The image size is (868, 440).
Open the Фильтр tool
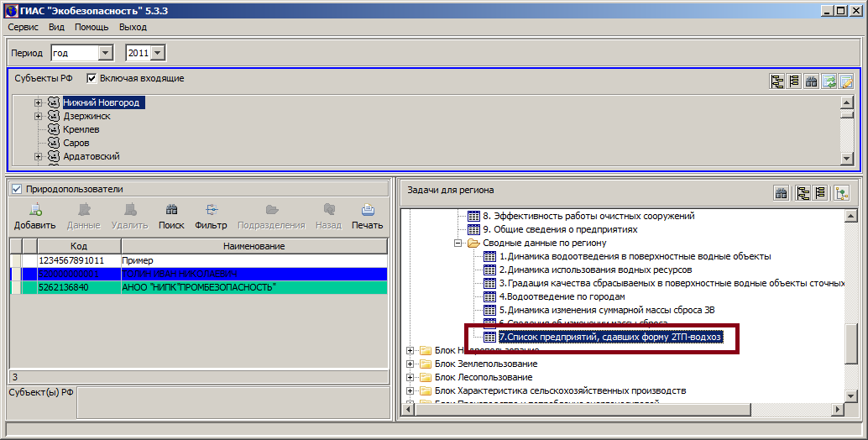(x=211, y=216)
